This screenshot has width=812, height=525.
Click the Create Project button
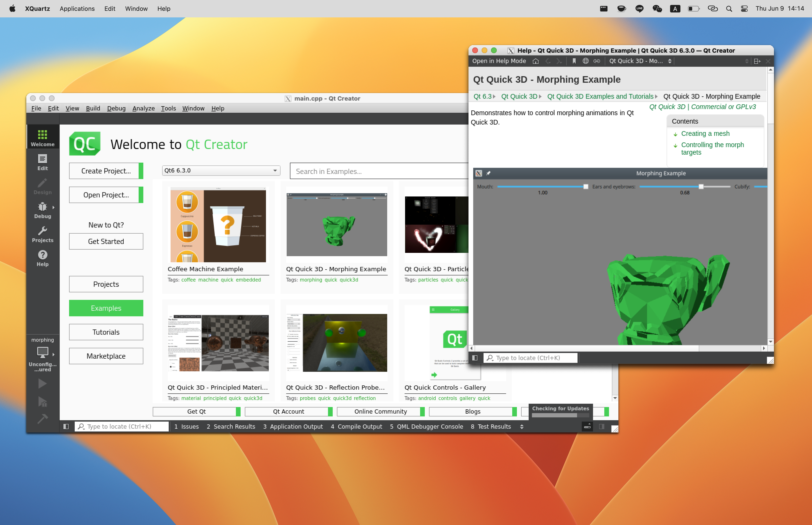(106, 171)
